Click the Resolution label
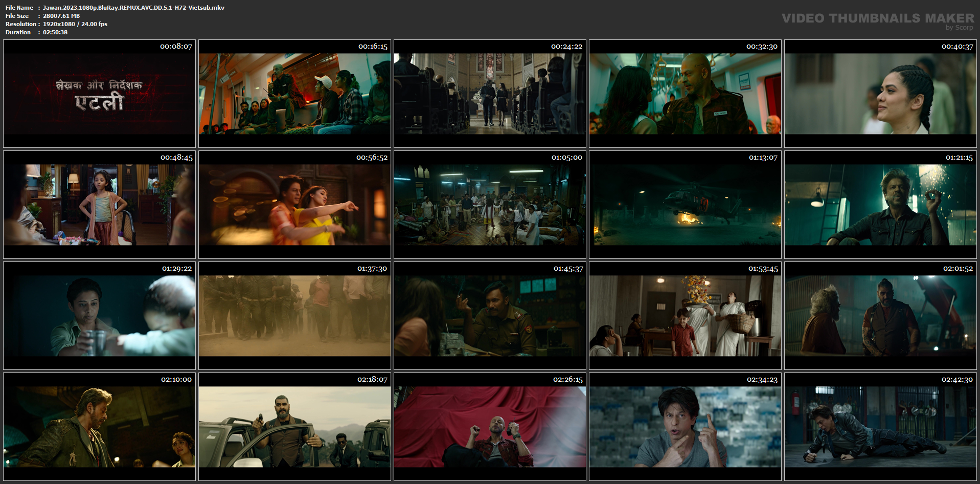This screenshot has width=980, height=484. tap(21, 24)
